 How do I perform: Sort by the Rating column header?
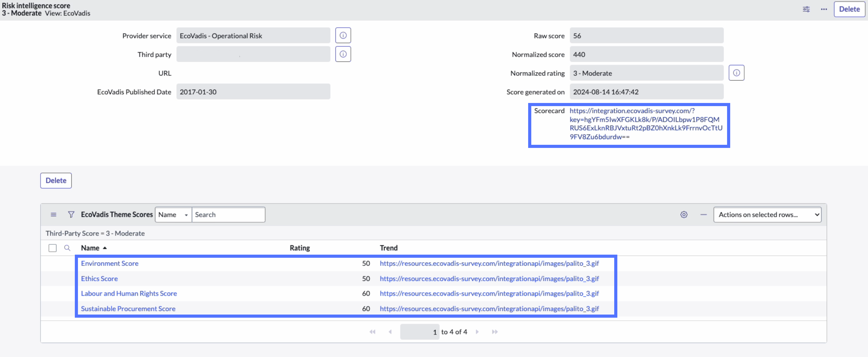300,248
